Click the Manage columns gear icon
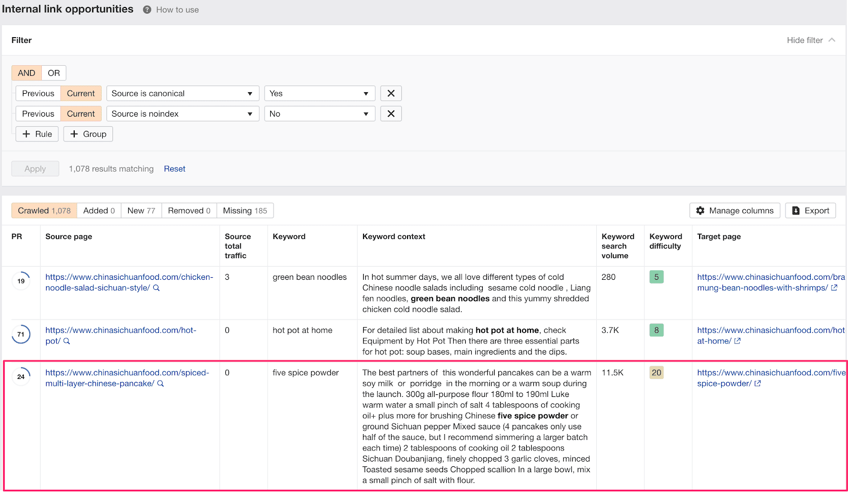The height and width of the screenshot is (504, 848). 701,210
